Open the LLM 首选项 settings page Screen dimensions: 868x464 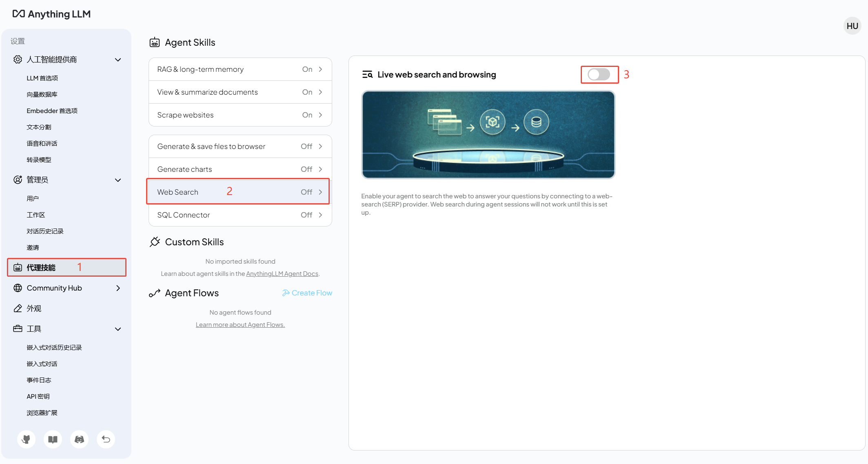42,78
